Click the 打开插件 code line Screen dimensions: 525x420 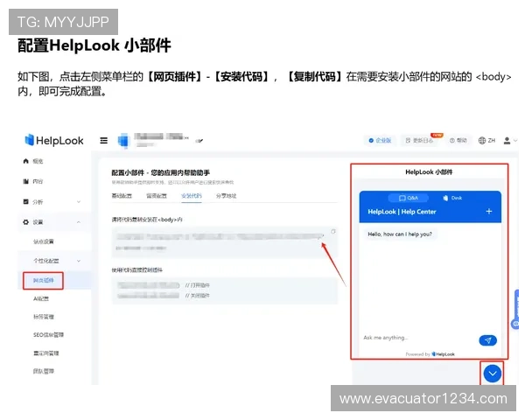point(164,285)
